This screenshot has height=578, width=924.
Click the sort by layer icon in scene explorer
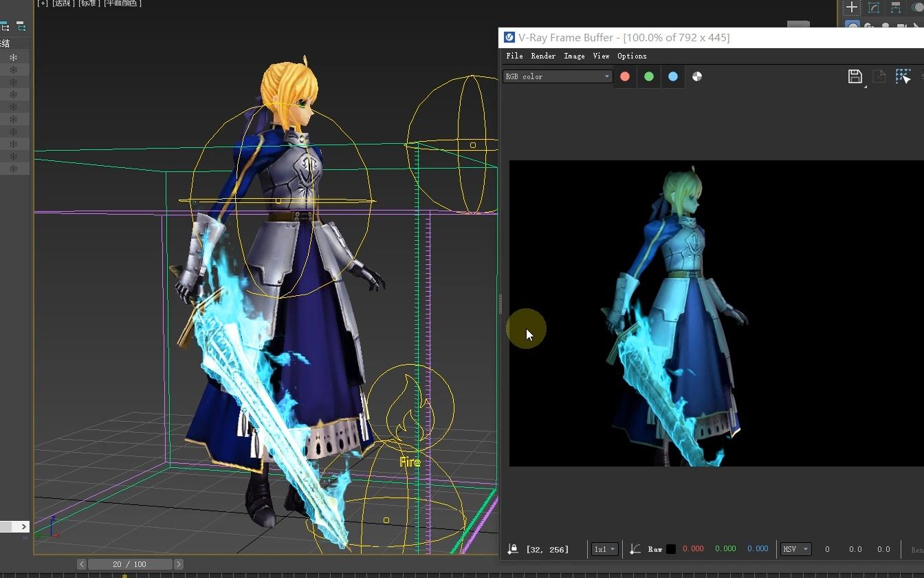4,27
